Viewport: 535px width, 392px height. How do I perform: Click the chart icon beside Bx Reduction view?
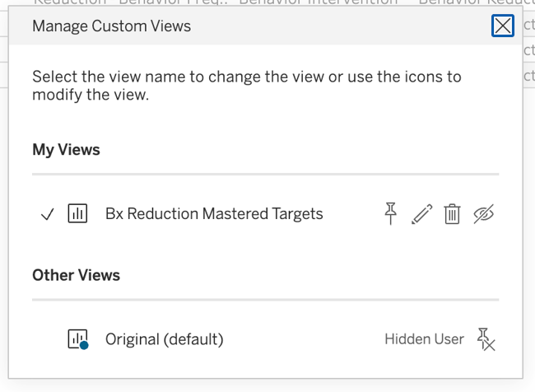78,213
